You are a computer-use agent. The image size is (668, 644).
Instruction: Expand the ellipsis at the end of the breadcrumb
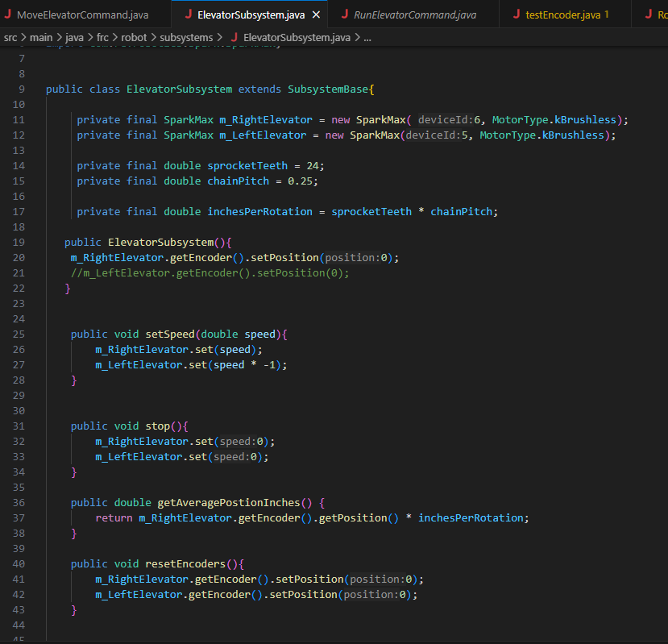pos(367,36)
